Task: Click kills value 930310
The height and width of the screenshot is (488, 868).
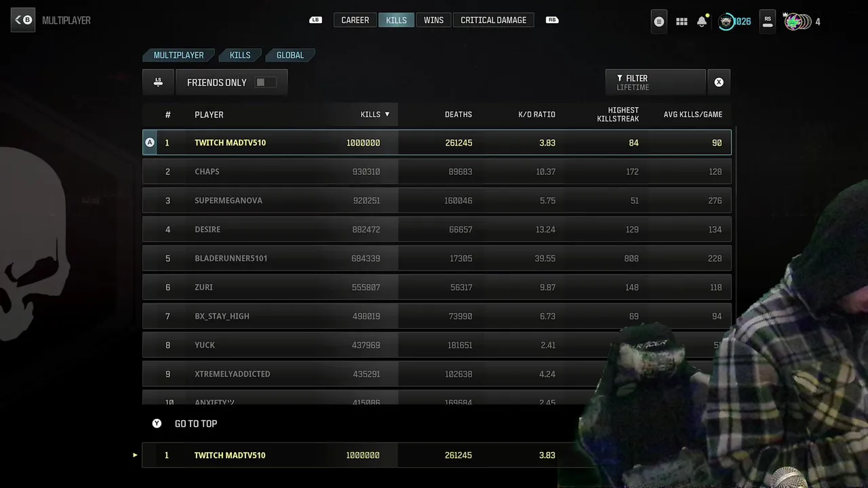Action: 366,171
